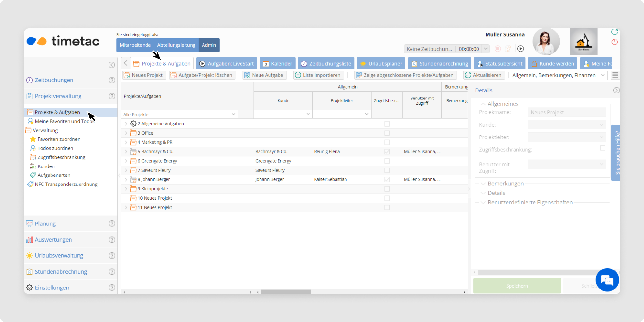Viewport: 644px width, 322px height.
Task: Open the Urlaubsplaner tab
Action: point(381,63)
